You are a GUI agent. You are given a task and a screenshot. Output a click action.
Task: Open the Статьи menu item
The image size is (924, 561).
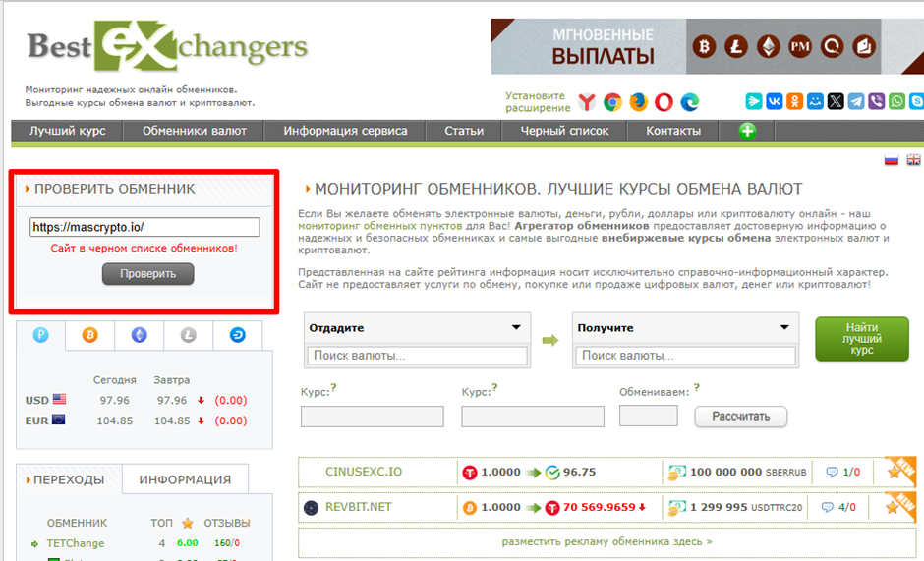click(x=464, y=131)
